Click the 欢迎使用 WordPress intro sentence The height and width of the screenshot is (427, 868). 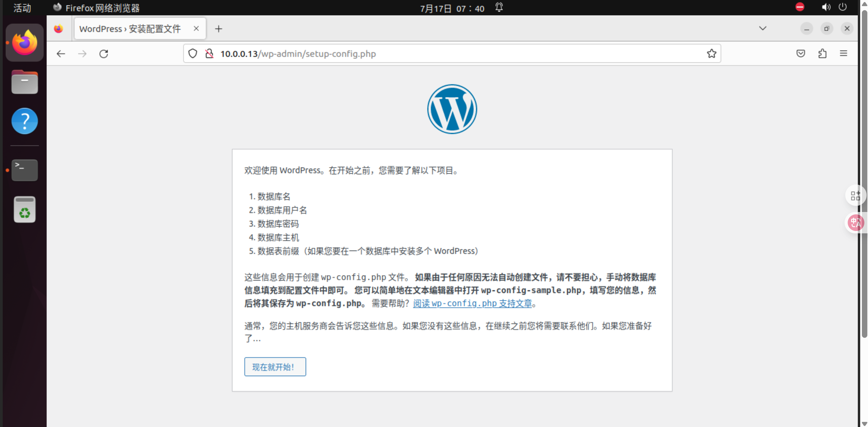tap(352, 170)
